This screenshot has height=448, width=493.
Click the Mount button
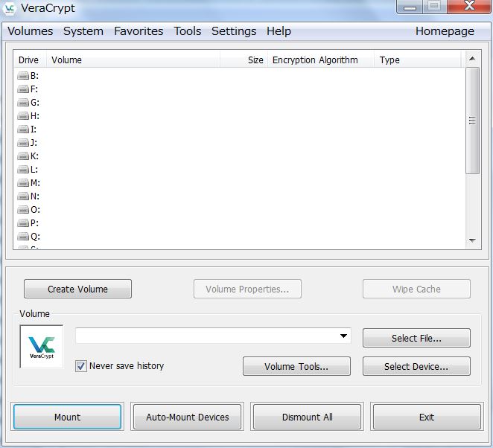[x=67, y=417]
